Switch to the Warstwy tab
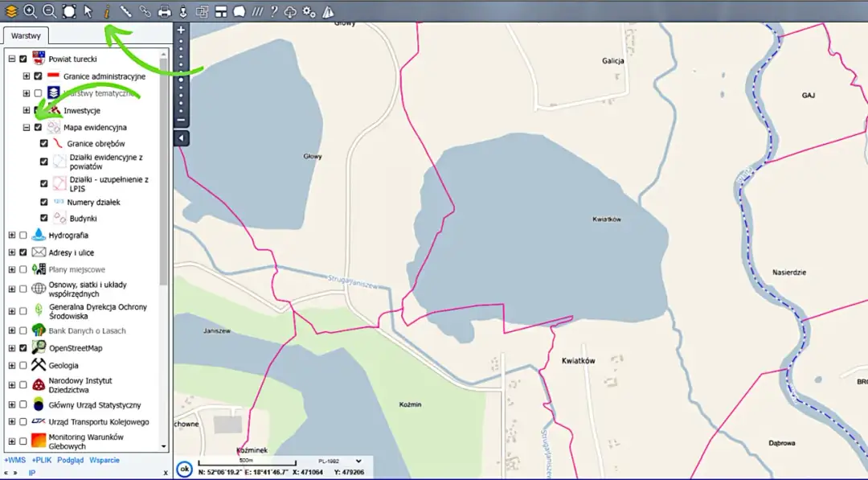This screenshot has height=480, width=868. pyautogui.click(x=27, y=36)
